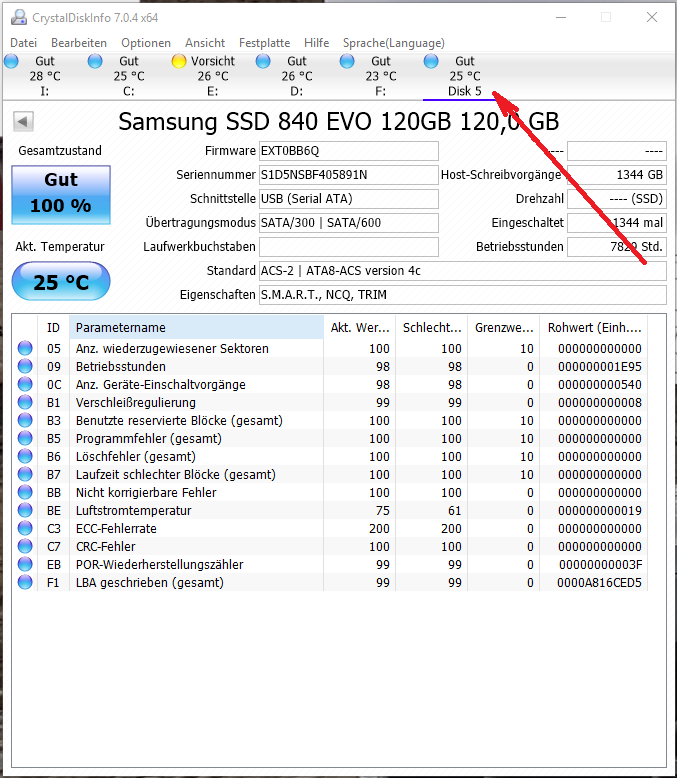Select the Disk 5 tab label
This screenshot has width=677, height=778.
coord(465,91)
